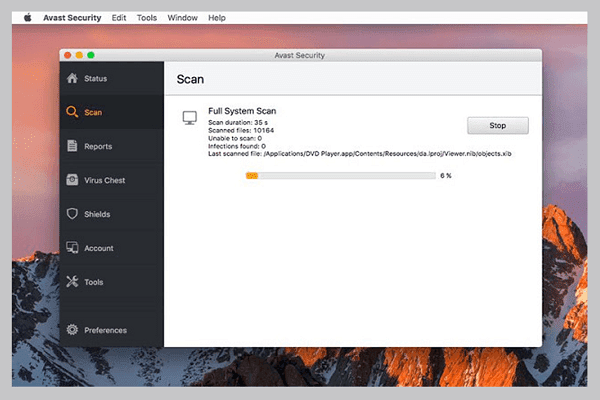
Task: Open Preferences label in sidebar
Action: click(106, 330)
